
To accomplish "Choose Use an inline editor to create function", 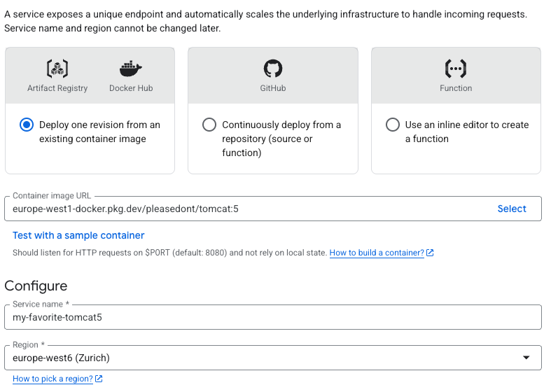I will 393,125.
